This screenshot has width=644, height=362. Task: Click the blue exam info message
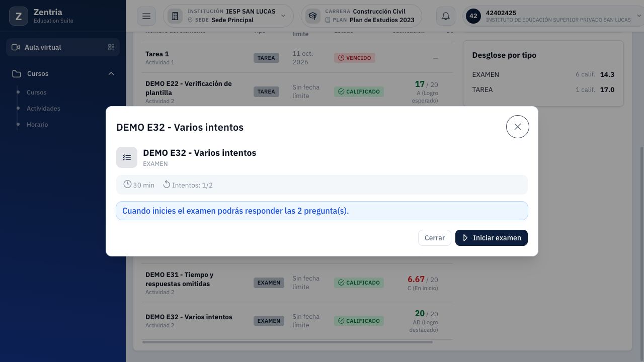click(x=322, y=211)
